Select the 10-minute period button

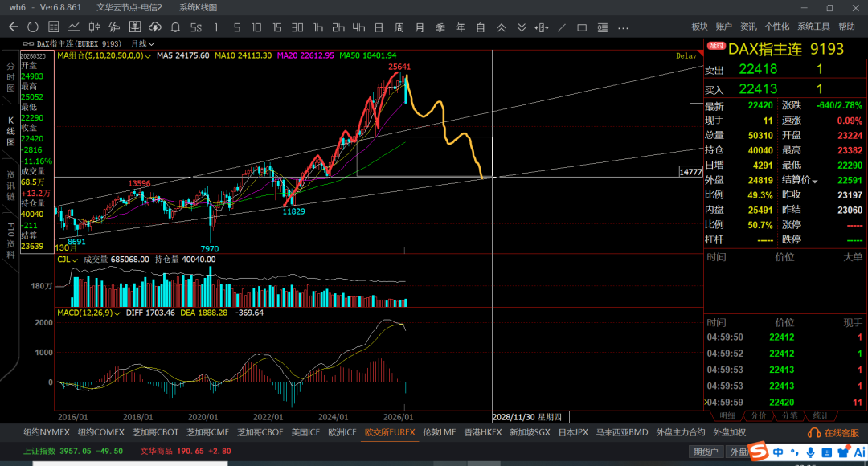[x=256, y=27]
